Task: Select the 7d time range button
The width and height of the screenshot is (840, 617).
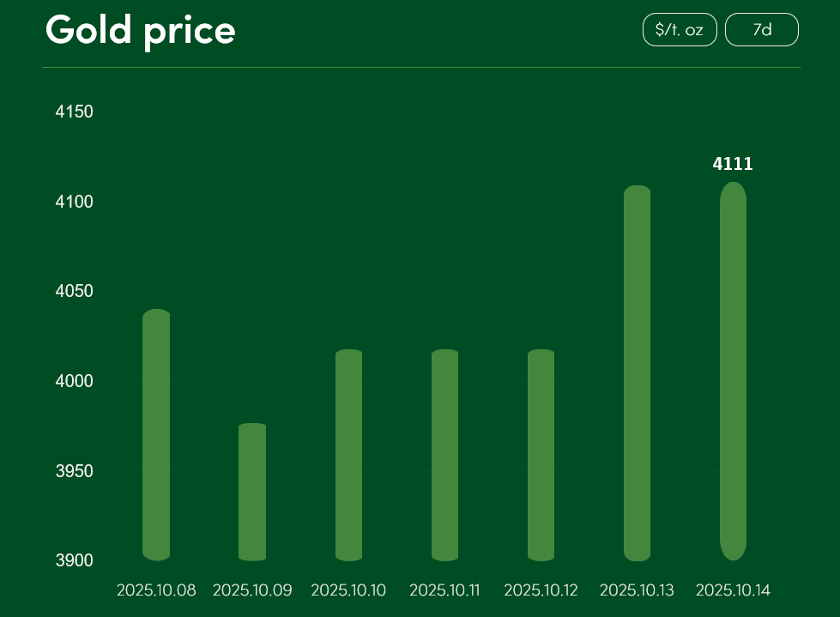Action: pyautogui.click(x=761, y=30)
